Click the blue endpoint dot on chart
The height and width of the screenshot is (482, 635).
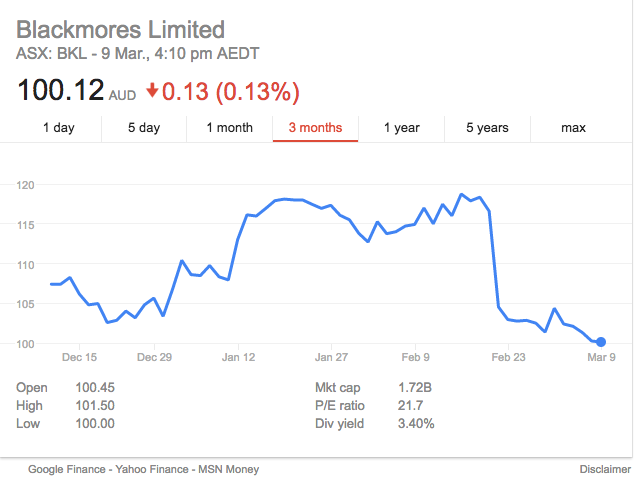pos(601,342)
